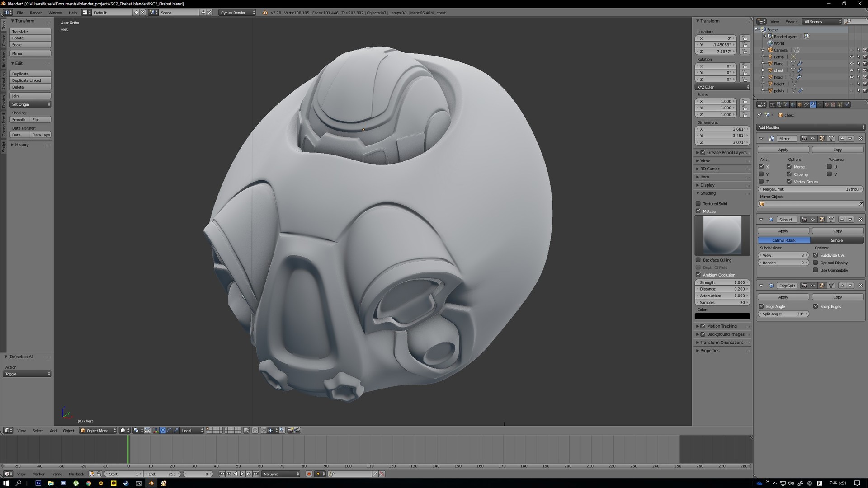This screenshot has height=488, width=868.
Task: Toggle snapping magnet in the viewport header
Action: click(x=263, y=430)
